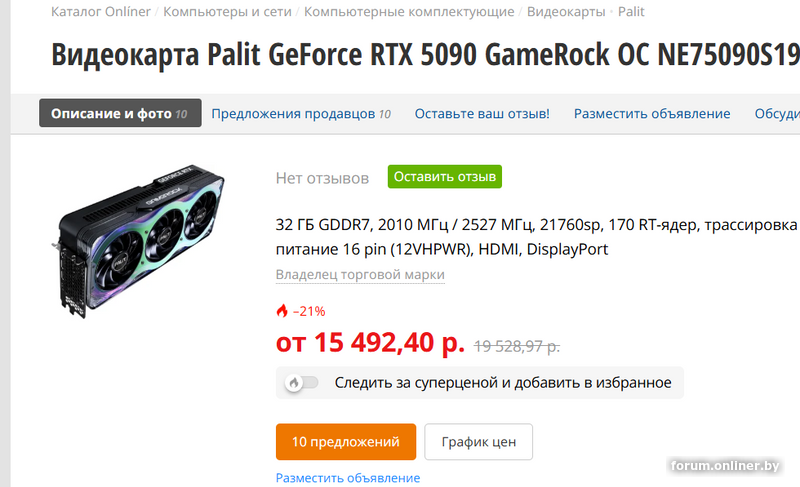Switch to 'Предложения продавцов' tab
The image size is (800, 487).
point(301,114)
